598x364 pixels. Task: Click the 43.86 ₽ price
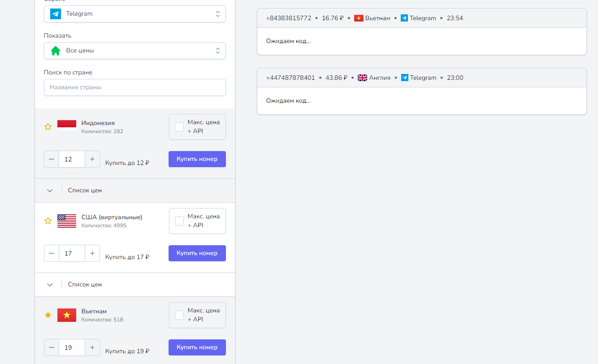[337, 78]
